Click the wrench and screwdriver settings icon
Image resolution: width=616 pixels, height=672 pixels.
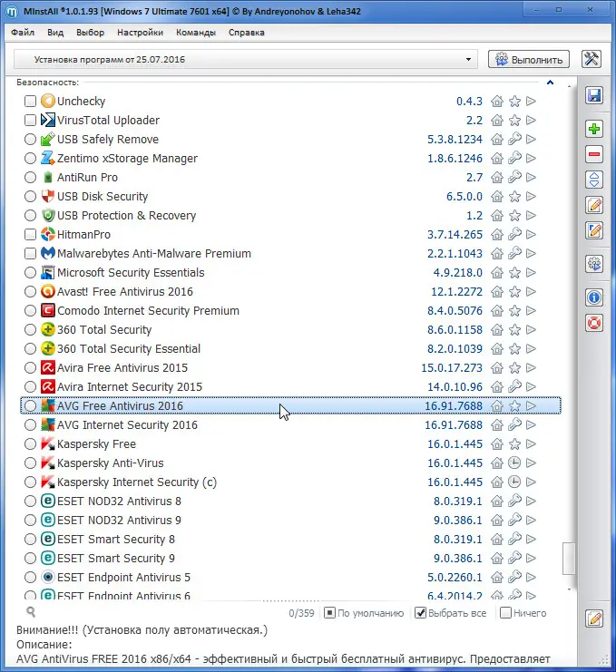[592, 59]
